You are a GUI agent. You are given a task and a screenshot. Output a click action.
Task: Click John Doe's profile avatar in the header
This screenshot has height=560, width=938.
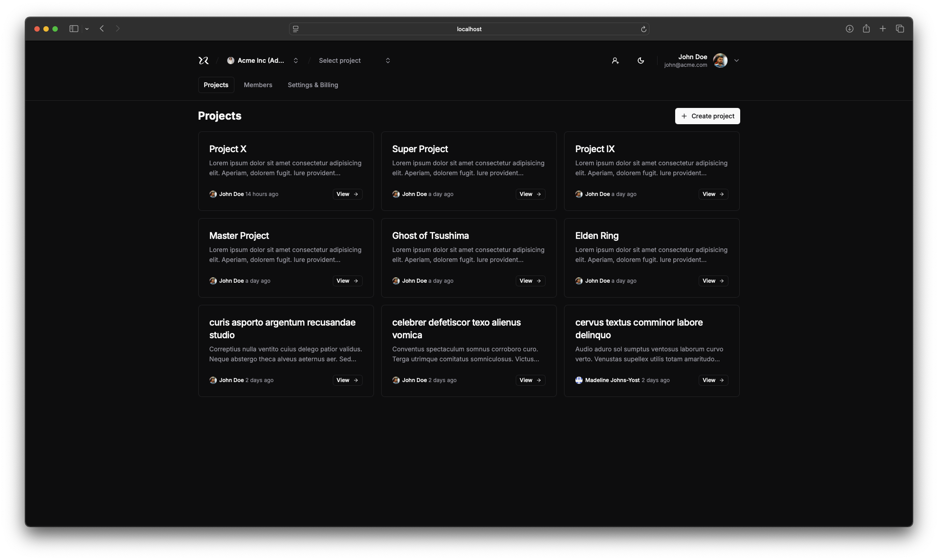click(721, 60)
